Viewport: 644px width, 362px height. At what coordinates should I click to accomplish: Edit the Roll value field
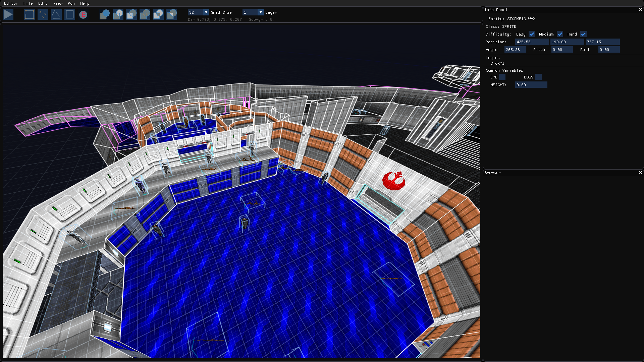pyautogui.click(x=609, y=50)
